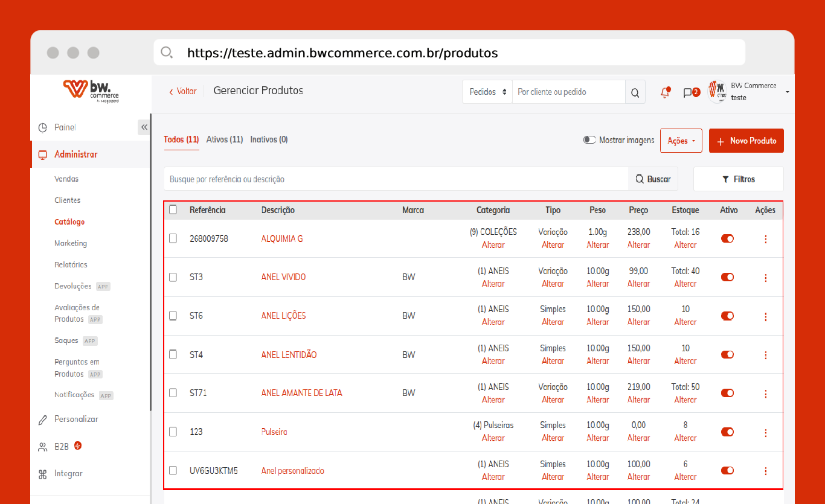The width and height of the screenshot is (825, 504).
Task: Collapse the sidebar with double-chevron icon
Action: (144, 127)
